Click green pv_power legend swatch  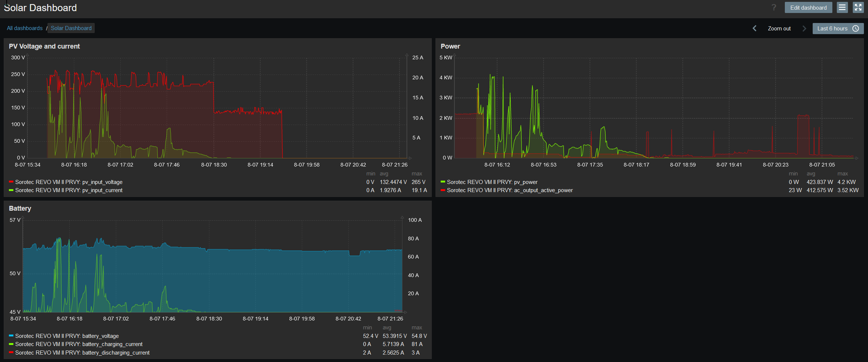tap(443, 182)
